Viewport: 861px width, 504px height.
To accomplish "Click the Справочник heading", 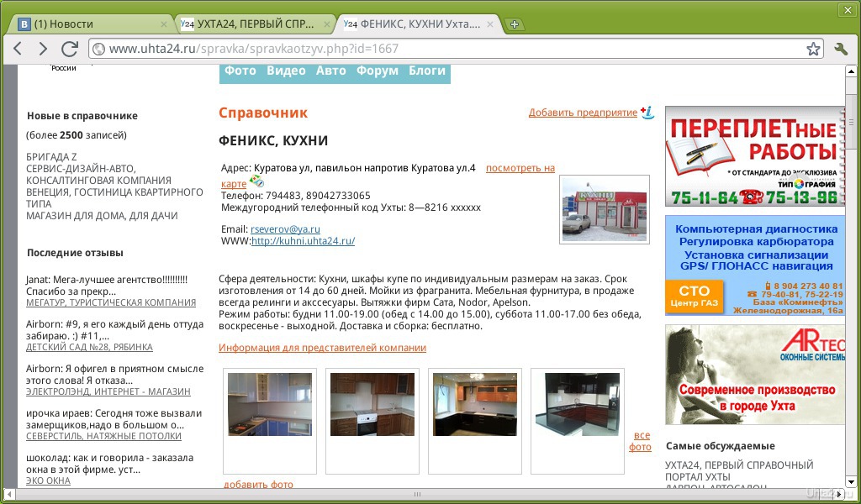I will (x=263, y=113).
